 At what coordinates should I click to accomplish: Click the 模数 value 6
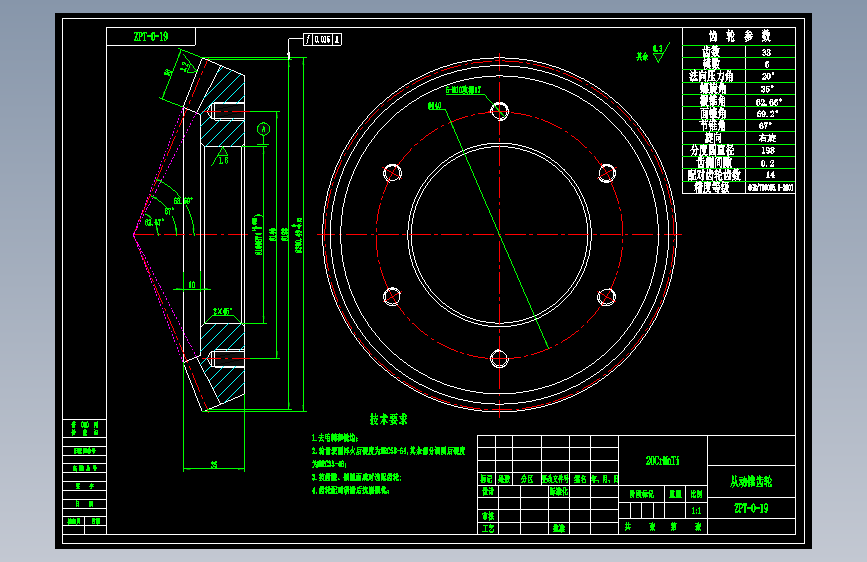(767, 64)
